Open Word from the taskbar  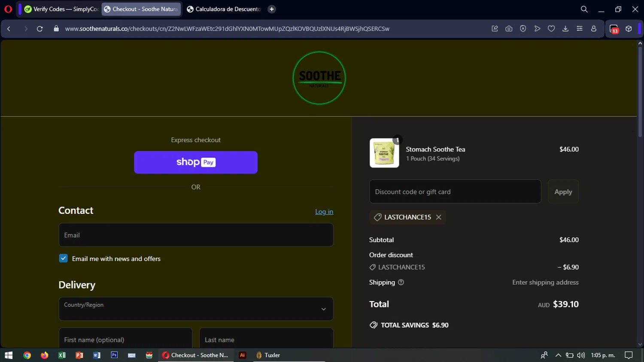(97, 355)
